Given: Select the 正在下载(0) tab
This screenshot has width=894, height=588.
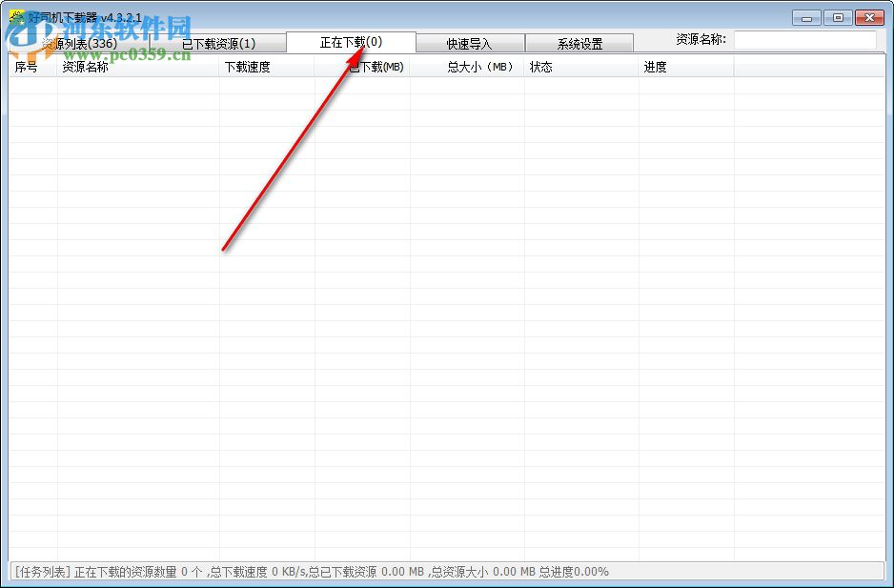Looking at the screenshot, I should click(351, 42).
